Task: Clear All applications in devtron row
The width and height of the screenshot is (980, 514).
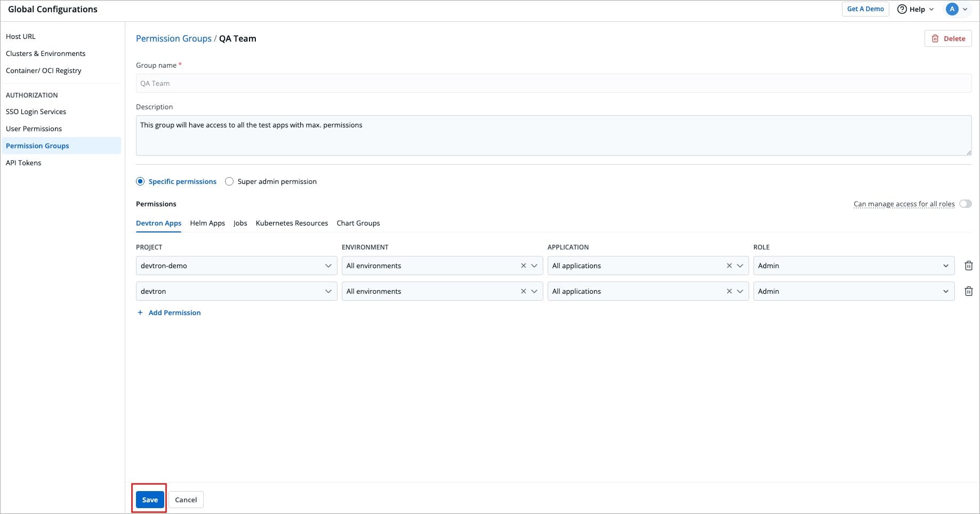Action: click(x=729, y=291)
